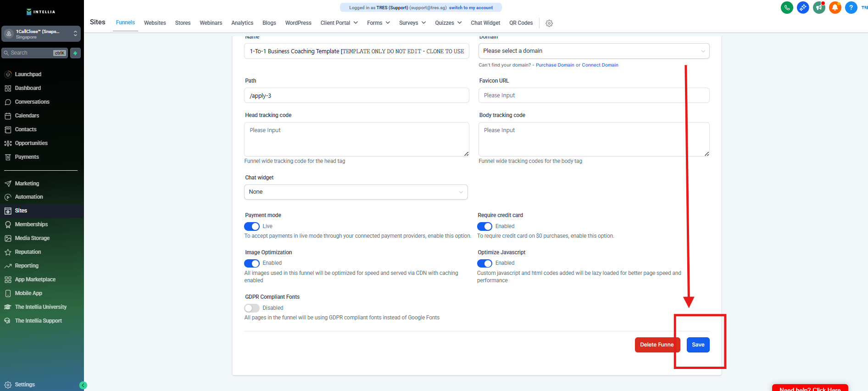Click the Opportunities sidebar icon
Image resolution: width=868 pixels, height=391 pixels.
point(8,143)
